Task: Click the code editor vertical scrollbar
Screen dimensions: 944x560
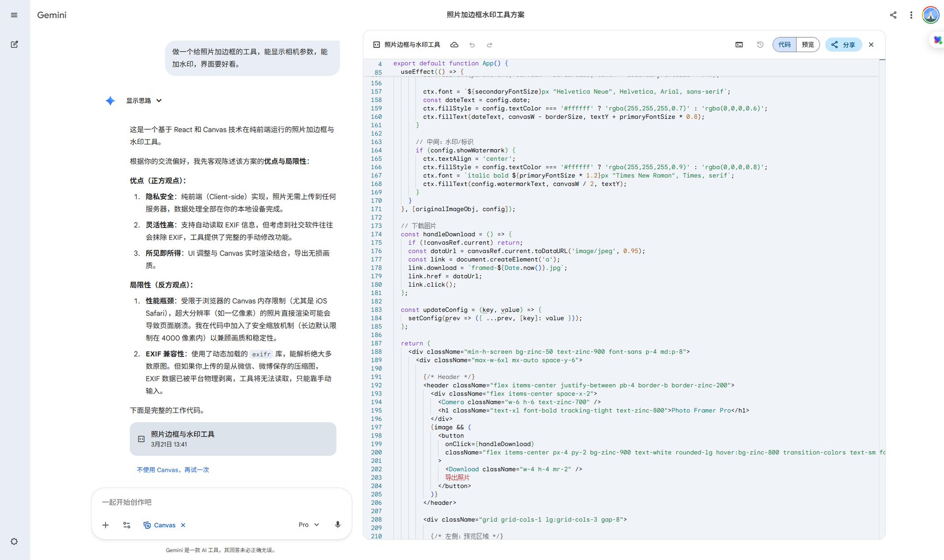Action: click(882, 299)
